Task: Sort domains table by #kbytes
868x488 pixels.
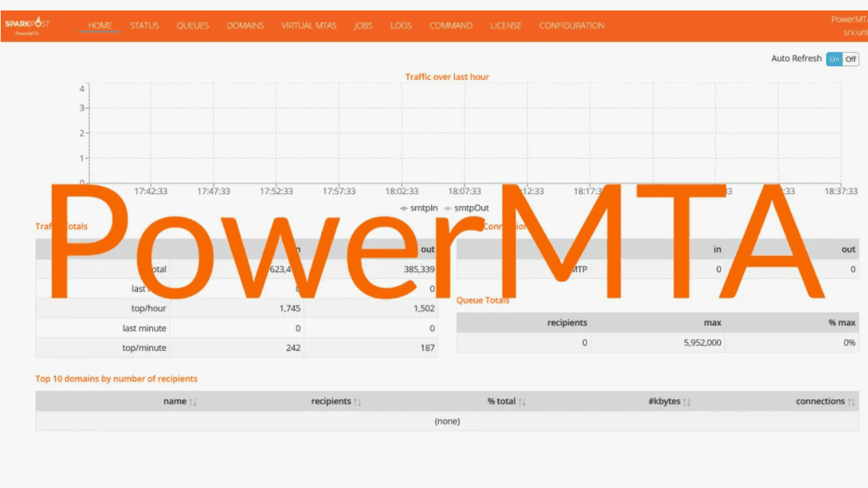Action: 669,402
